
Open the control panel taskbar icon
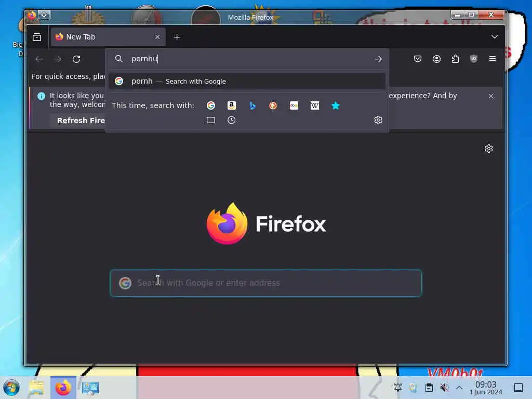90,388
